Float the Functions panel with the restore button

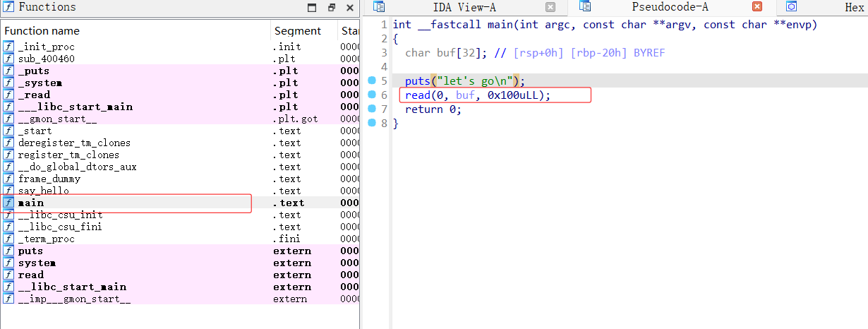(x=332, y=8)
